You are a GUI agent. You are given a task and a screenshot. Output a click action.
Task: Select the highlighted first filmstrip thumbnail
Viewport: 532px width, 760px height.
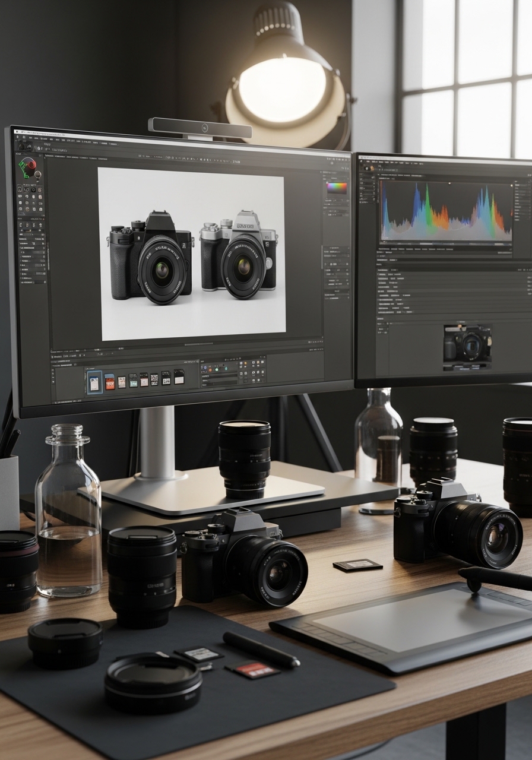[94, 382]
